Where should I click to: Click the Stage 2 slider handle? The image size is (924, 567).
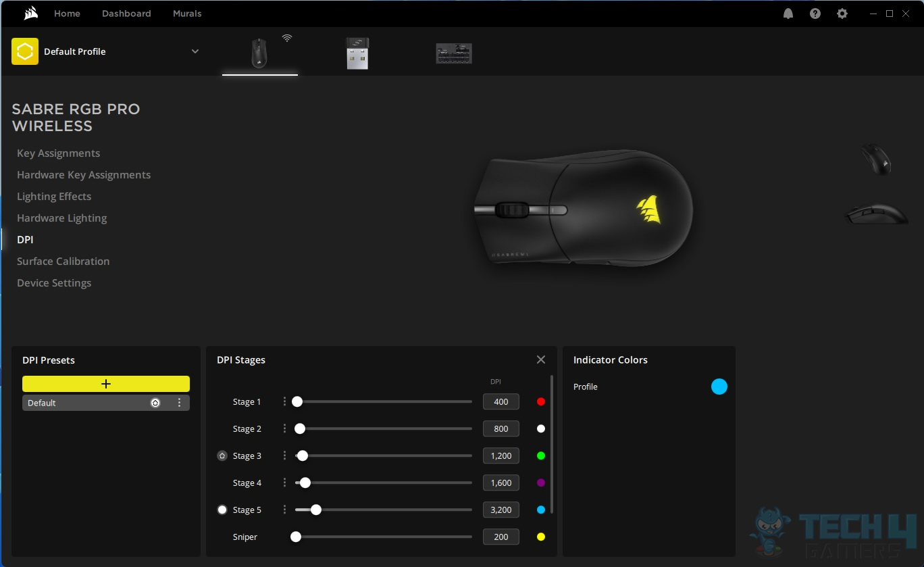pyautogui.click(x=300, y=428)
